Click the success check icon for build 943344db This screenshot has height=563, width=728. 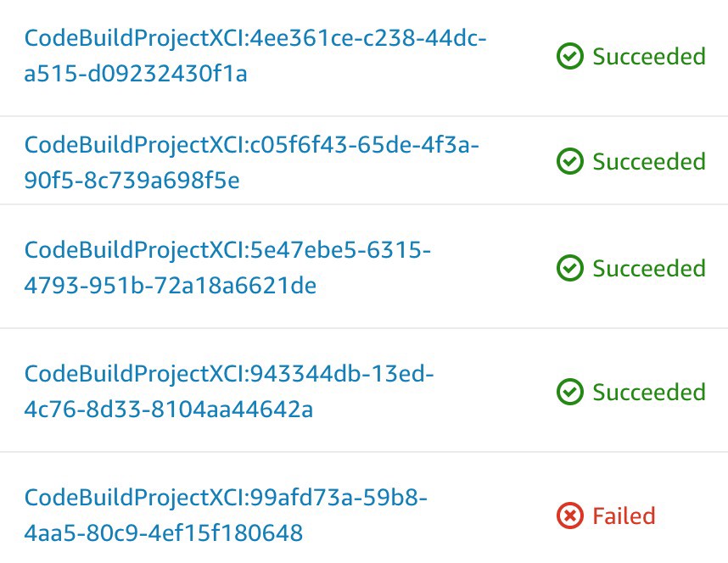569,392
